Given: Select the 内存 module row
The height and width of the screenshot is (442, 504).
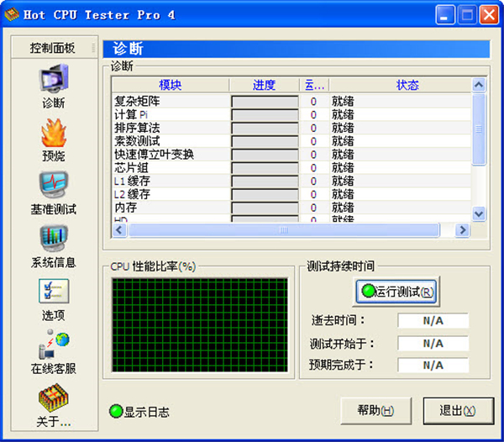Looking at the screenshot, I should [x=291, y=208].
